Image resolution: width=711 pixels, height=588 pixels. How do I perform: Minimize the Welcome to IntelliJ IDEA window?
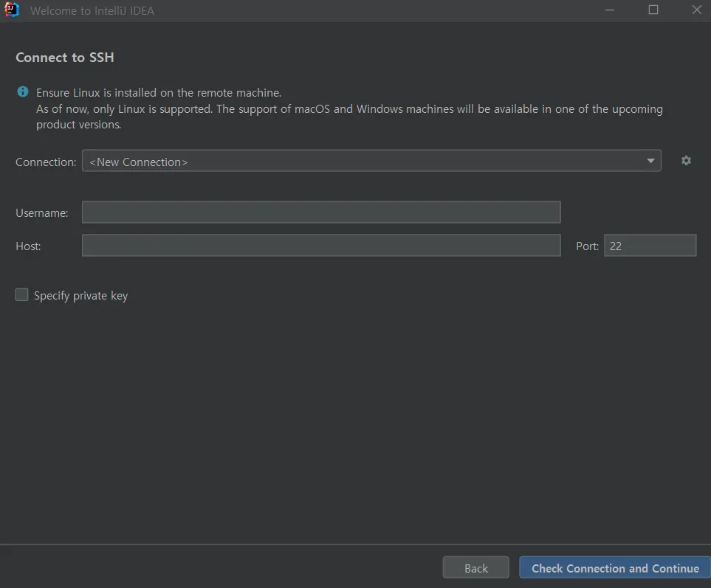[610, 10]
